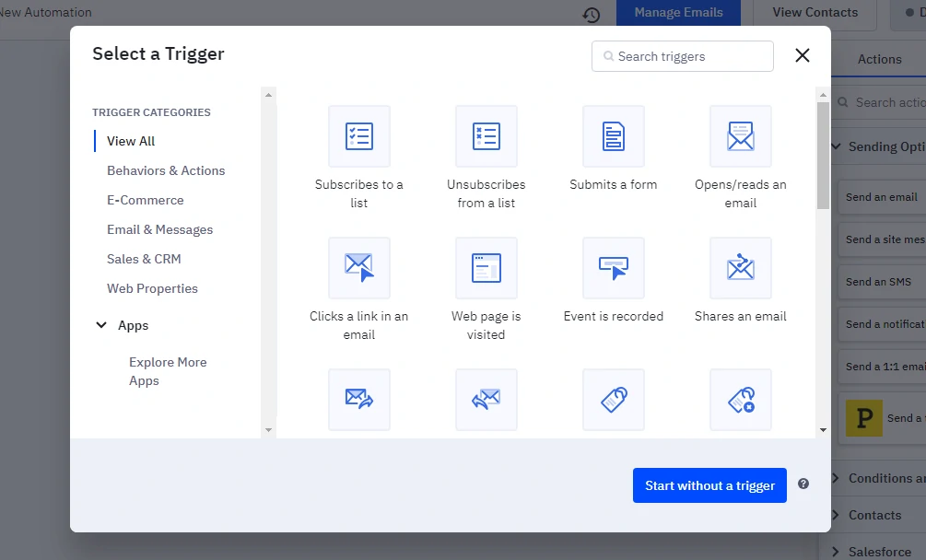Select Clicks a link in an email icon
Screen dimensions: 926x560
(359, 268)
